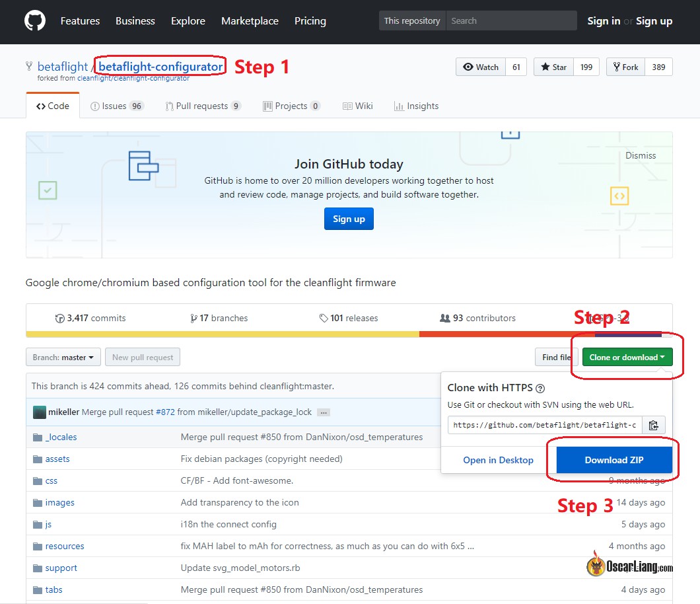Click the resources folder icon
The image size is (700, 604).
pos(38,547)
